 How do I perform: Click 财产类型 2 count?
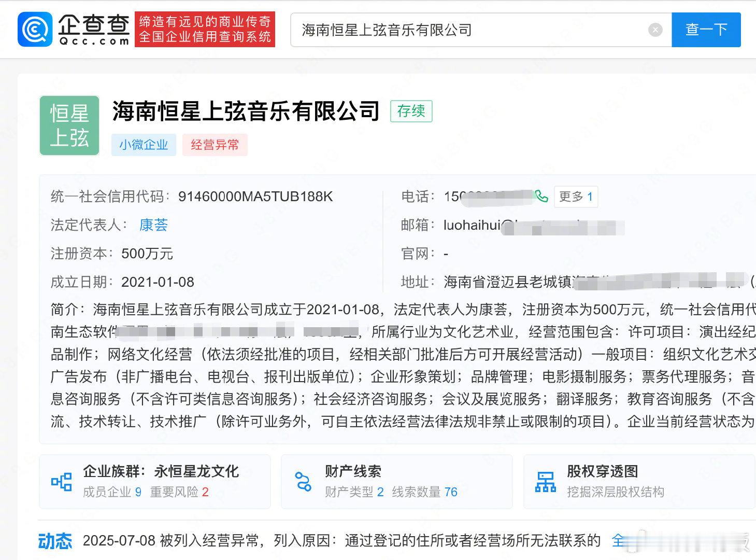coord(354,492)
